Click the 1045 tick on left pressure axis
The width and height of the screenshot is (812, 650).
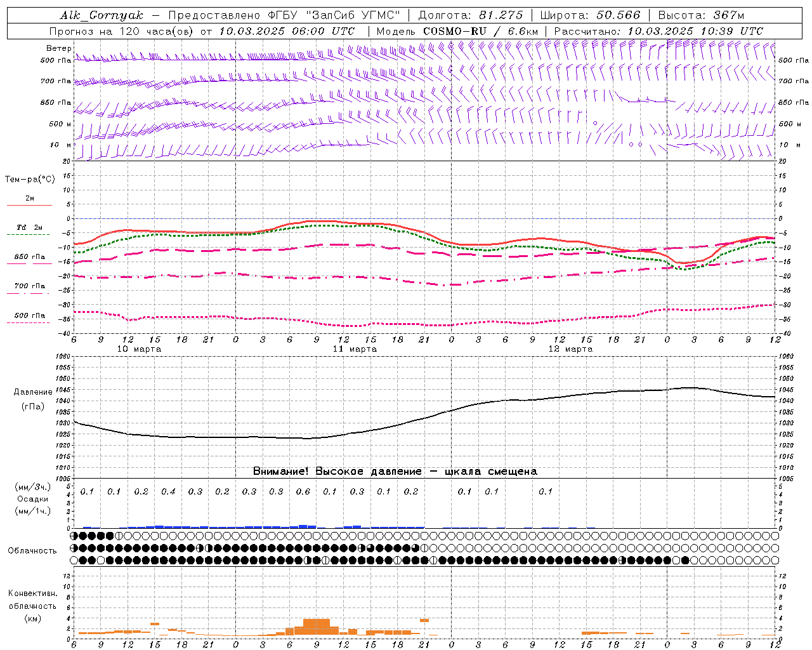64,390
